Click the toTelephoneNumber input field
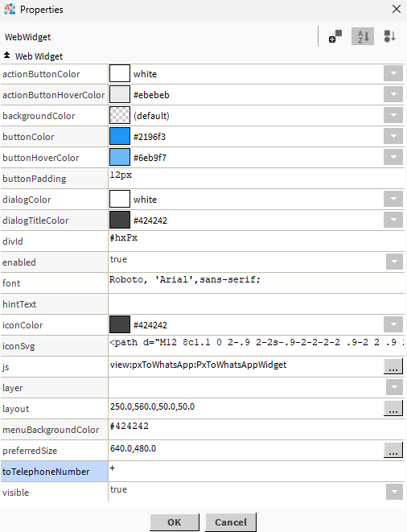This screenshot has width=407, height=532. pyautogui.click(x=256, y=471)
